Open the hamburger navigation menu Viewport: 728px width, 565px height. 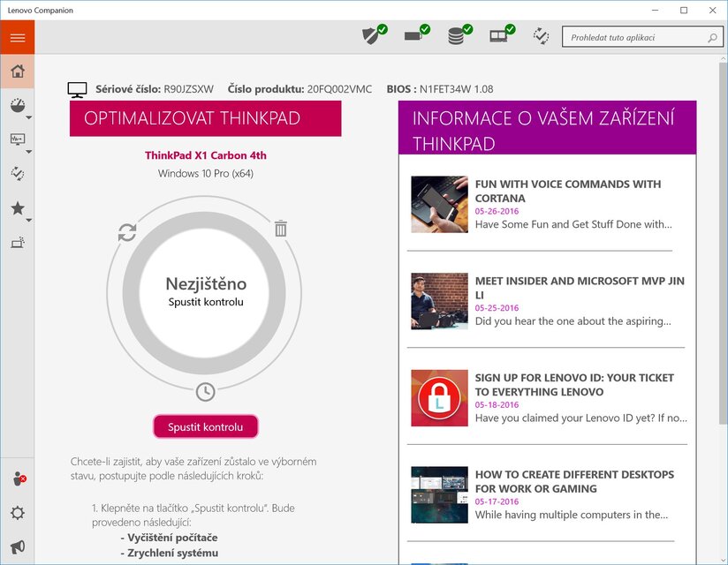click(x=17, y=37)
